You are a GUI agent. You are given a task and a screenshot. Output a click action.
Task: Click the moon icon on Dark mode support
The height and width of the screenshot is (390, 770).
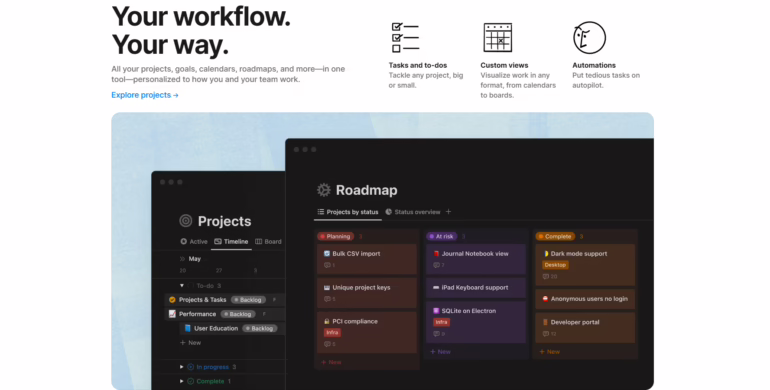tap(546, 254)
